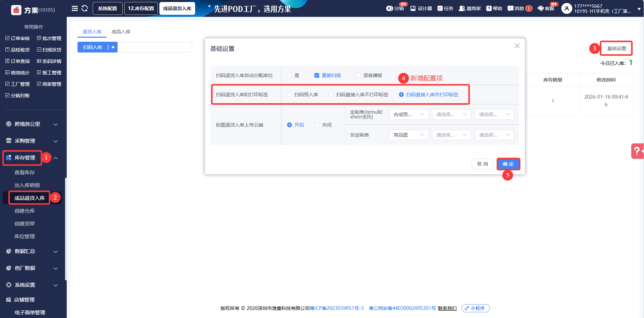Screen dimensions: 644x318
Task: Select 关闭 for cloud upload
Action: click(317, 125)
